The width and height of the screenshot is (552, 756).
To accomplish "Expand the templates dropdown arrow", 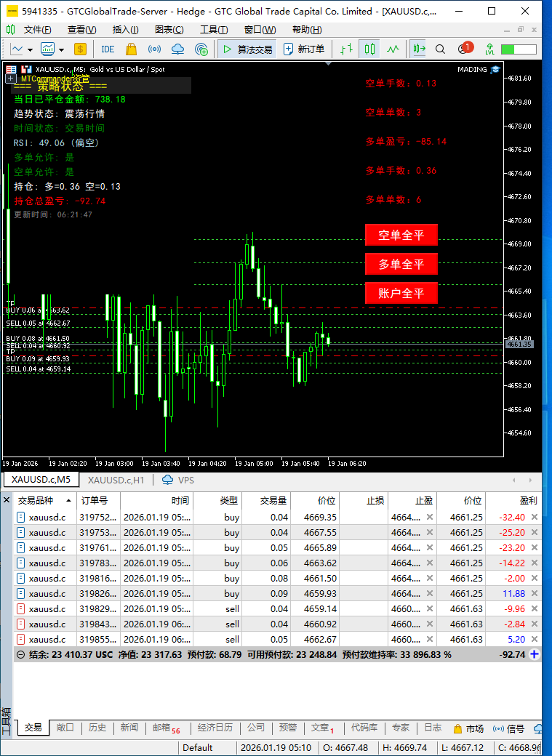I will tap(61, 49).
